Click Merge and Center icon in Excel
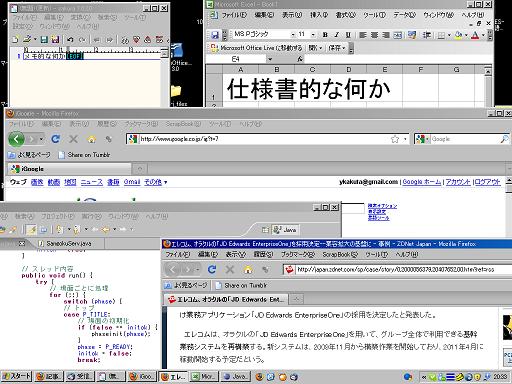The image size is (512, 384). [397, 34]
